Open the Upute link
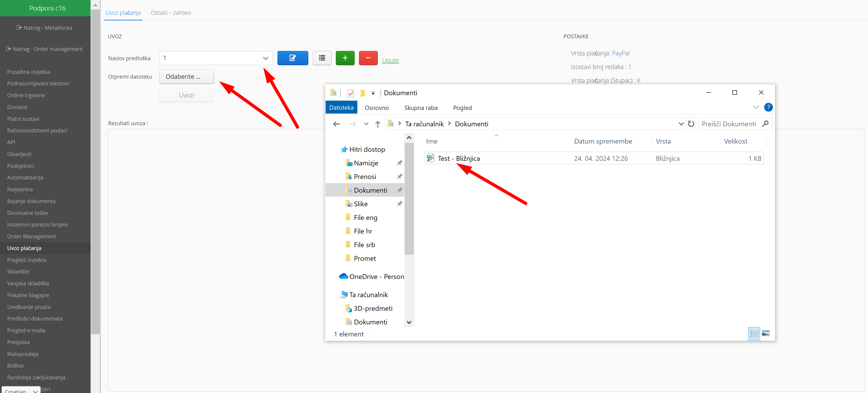The image size is (868, 393). pyautogui.click(x=390, y=60)
